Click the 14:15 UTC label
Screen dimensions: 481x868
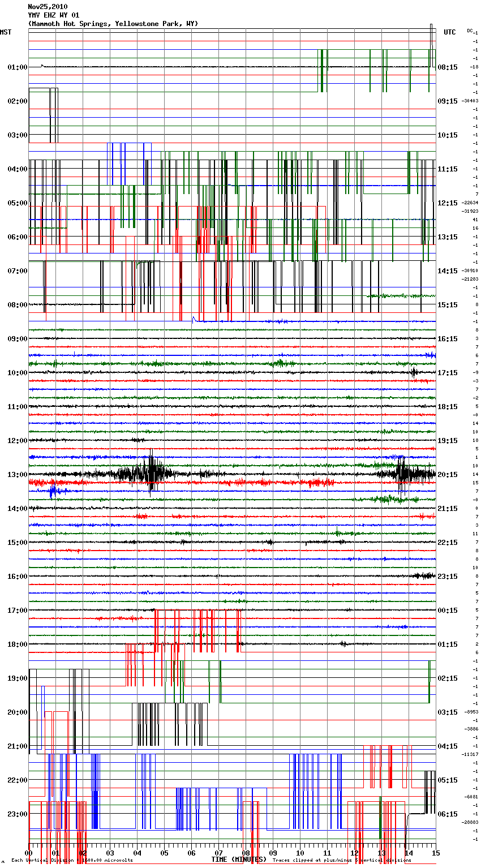click(x=448, y=271)
